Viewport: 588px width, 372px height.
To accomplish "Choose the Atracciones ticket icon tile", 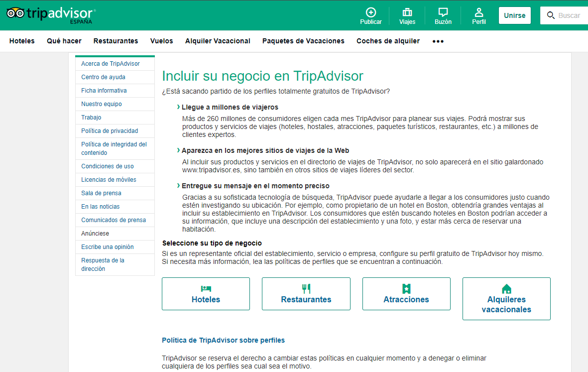I will [x=406, y=294].
